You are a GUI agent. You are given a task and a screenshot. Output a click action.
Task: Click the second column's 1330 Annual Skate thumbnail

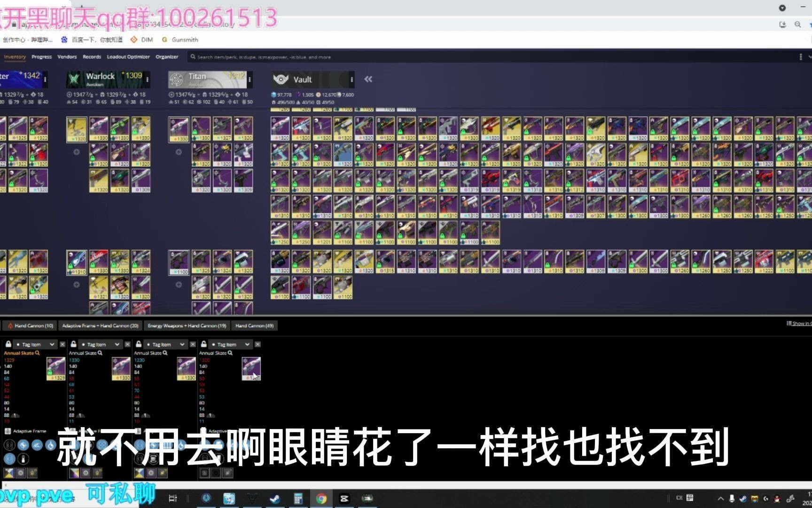coord(121,369)
